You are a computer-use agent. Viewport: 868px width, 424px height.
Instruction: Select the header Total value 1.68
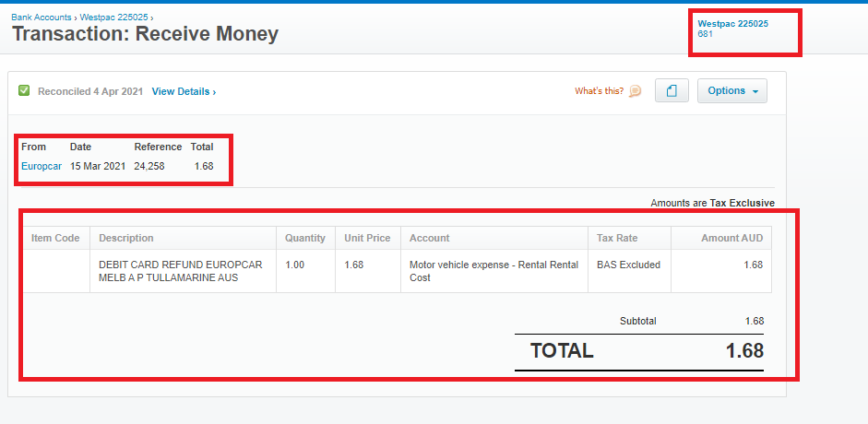click(204, 166)
